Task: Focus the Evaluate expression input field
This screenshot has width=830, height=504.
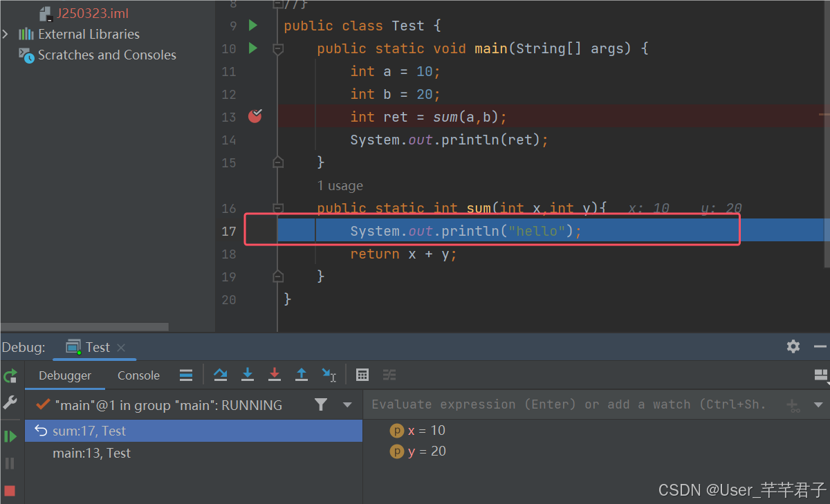Action: [x=569, y=404]
